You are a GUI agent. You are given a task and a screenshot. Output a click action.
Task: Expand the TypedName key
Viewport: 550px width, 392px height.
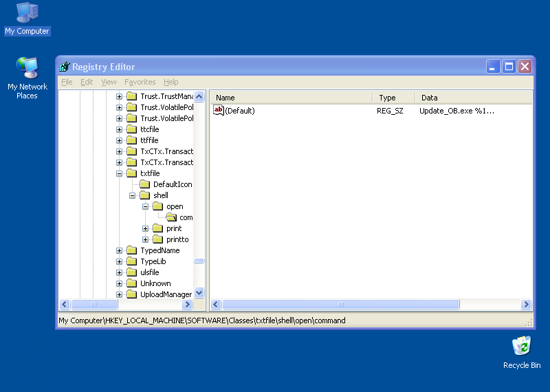coord(119,250)
